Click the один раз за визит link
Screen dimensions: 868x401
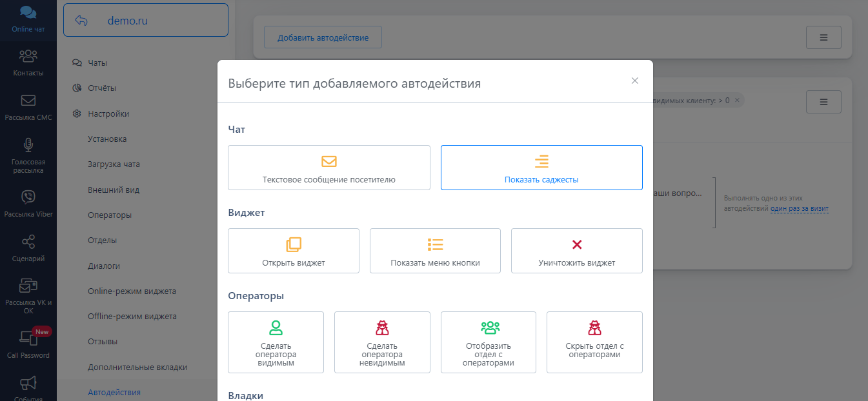pos(800,208)
